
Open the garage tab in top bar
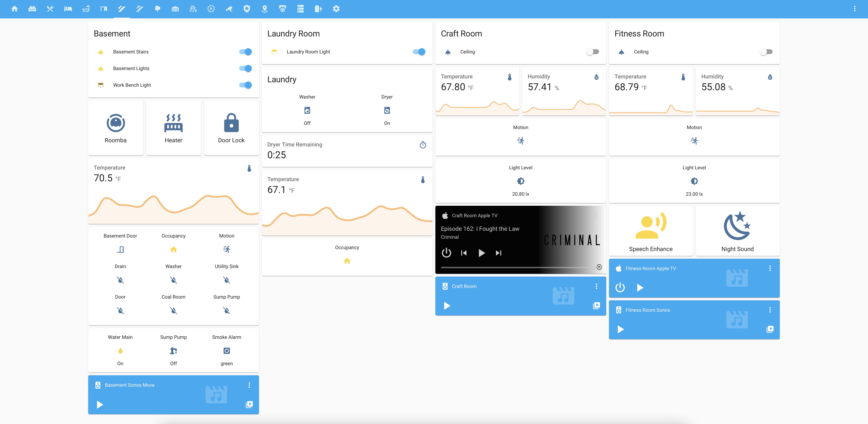(175, 9)
